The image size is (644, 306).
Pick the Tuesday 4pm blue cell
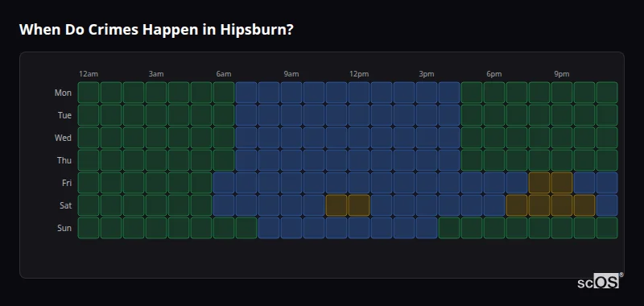click(449, 115)
